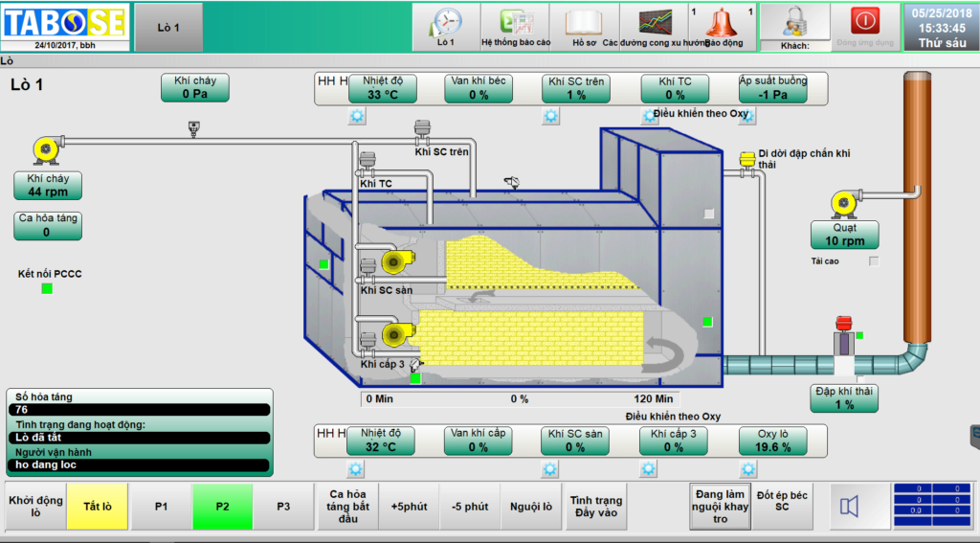Open the trend curves chart icon
Viewport: 980px width, 543px height.
click(654, 26)
